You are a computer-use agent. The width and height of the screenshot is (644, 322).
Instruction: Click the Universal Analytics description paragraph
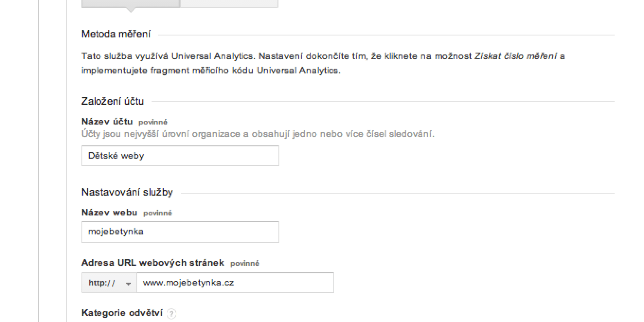pyautogui.click(x=323, y=63)
